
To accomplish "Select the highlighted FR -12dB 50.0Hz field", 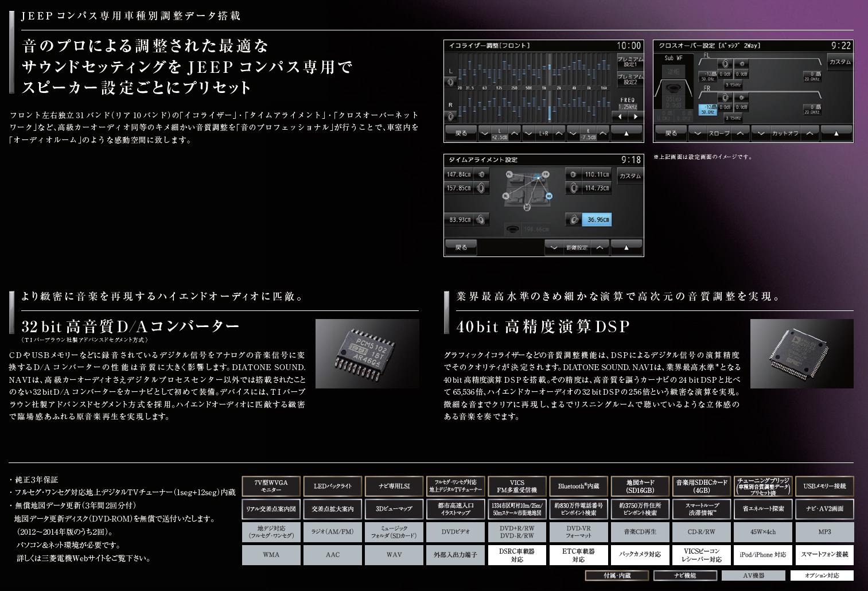I will [x=708, y=110].
